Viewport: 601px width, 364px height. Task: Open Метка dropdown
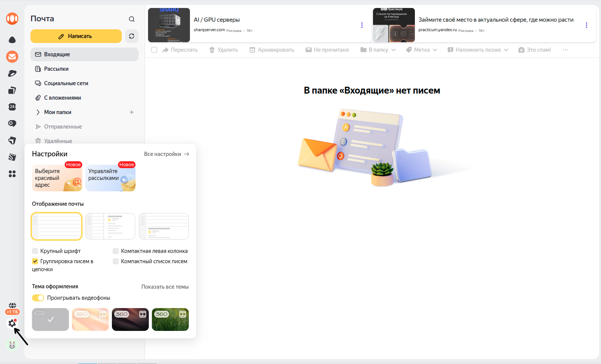point(421,50)
